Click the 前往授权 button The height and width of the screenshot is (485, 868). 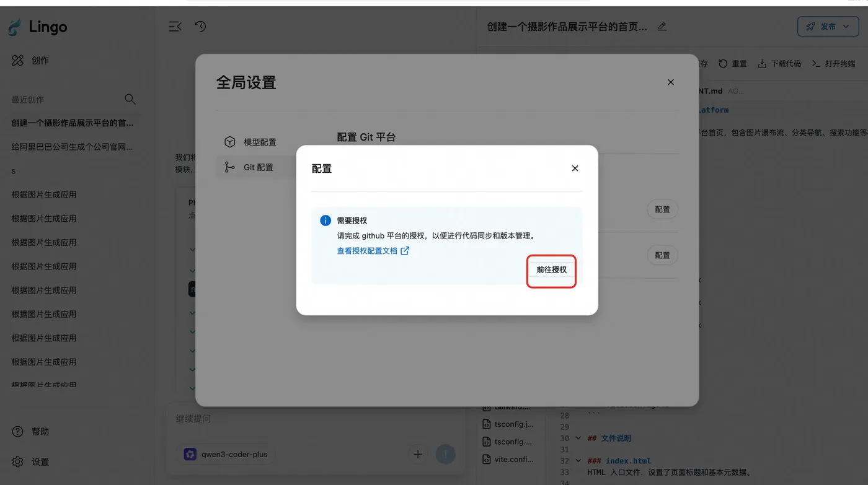tap(551, 270)
